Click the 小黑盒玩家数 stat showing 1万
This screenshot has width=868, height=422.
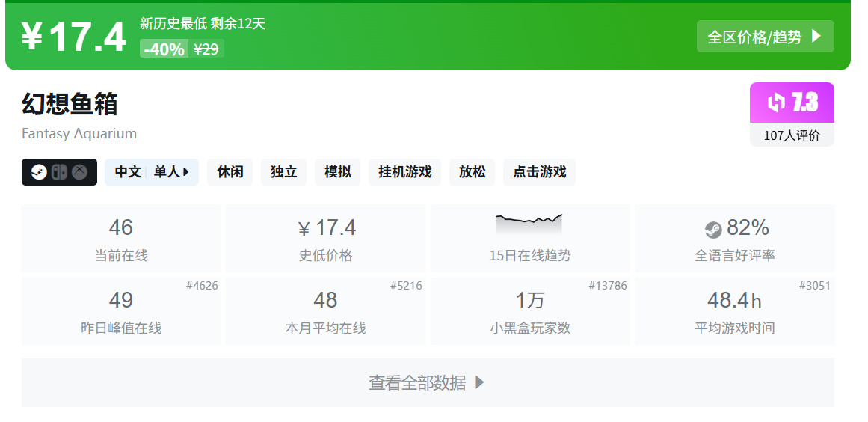click(x=530, y=311)
